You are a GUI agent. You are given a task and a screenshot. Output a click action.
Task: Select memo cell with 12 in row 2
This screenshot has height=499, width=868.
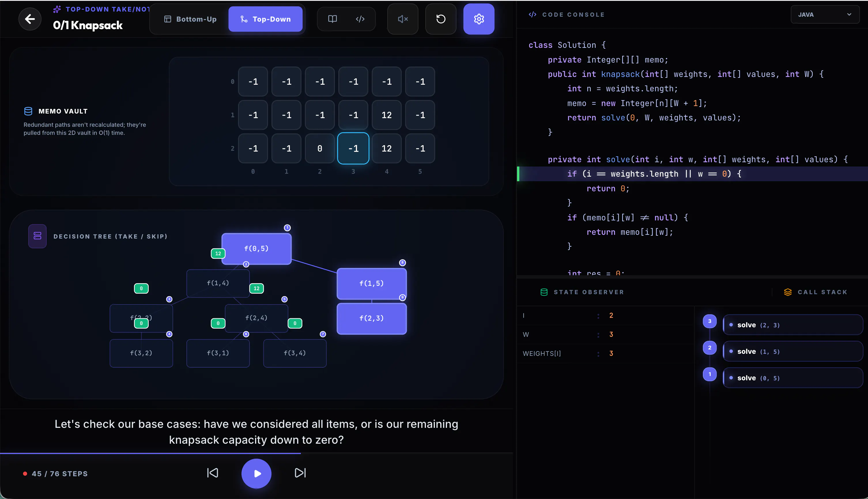(386, 148)
